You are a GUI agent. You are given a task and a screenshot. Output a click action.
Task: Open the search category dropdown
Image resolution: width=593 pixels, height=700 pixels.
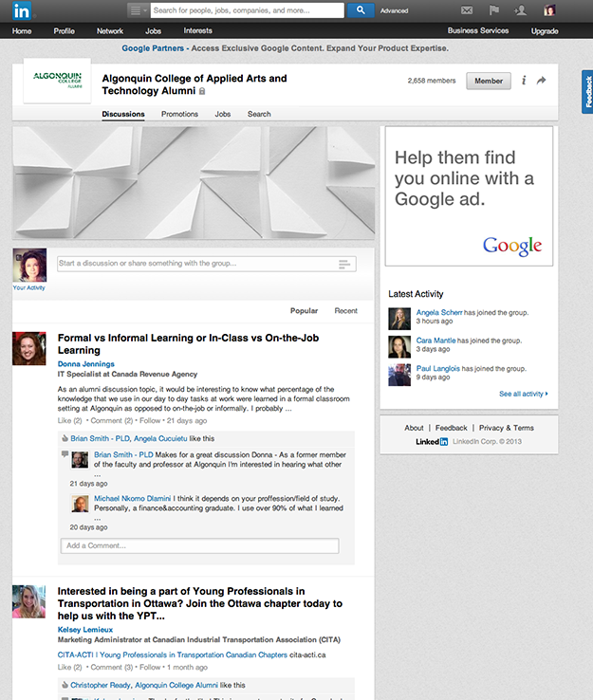click(138, 10)
